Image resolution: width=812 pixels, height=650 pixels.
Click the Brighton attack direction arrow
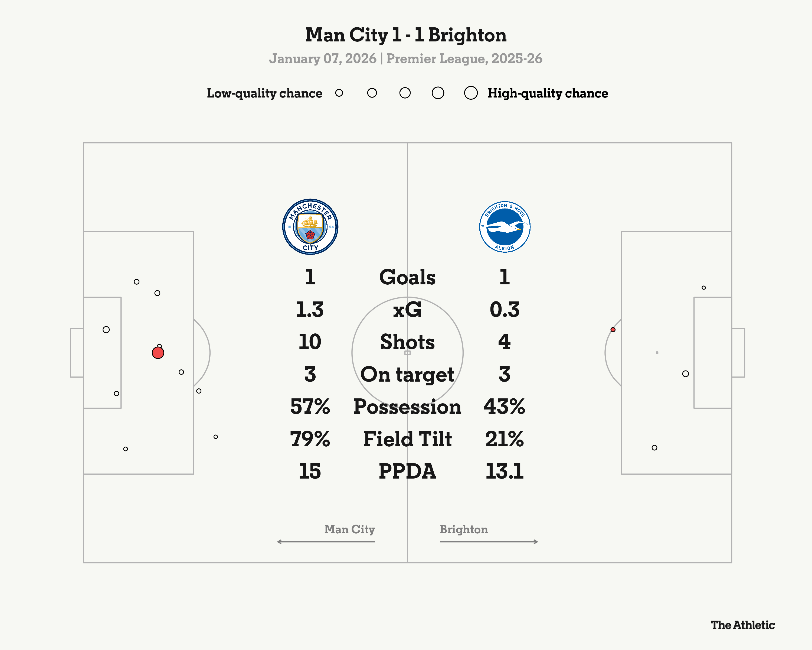(x=489, y=541)
